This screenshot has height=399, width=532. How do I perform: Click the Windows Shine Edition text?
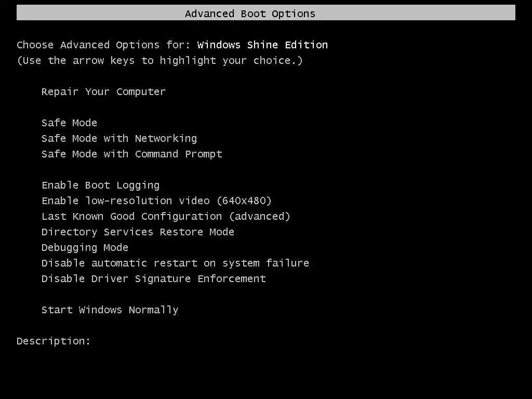(x=262, y=45)
